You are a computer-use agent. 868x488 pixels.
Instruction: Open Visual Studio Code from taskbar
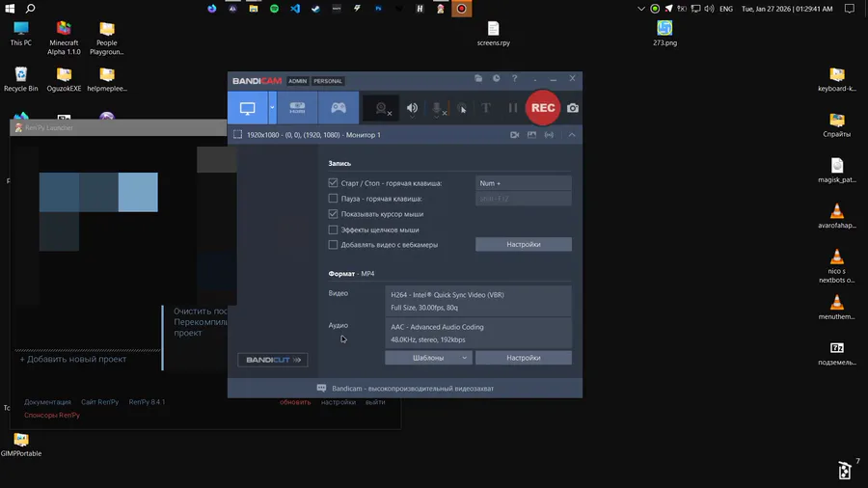click(x=295, y=9)
